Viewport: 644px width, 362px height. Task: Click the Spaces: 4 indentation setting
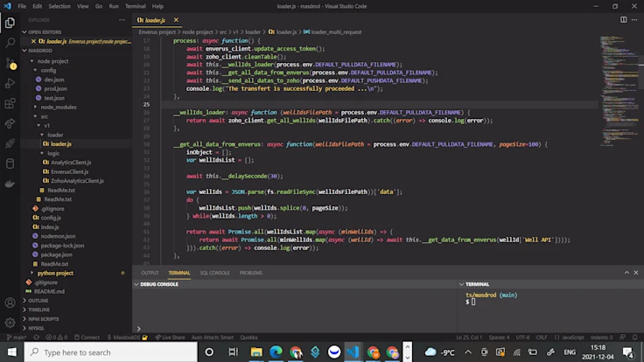(499, 338)
